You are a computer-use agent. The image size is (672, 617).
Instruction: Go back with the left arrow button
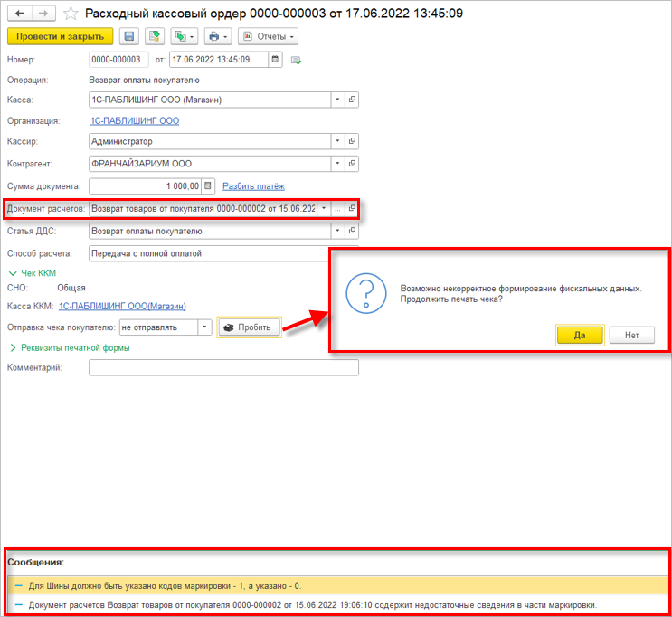20,14
